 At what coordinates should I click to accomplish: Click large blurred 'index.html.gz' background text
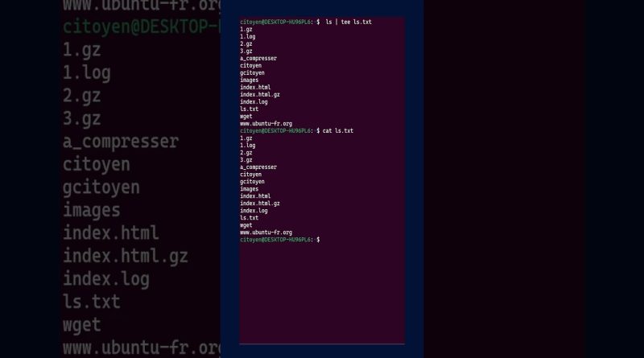click(x=126, y=256)
